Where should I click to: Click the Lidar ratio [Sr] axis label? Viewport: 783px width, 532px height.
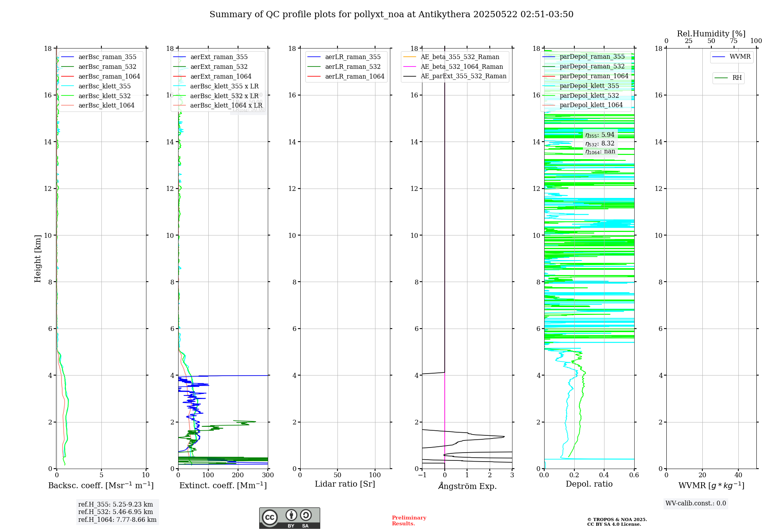[x=345, y=484]
